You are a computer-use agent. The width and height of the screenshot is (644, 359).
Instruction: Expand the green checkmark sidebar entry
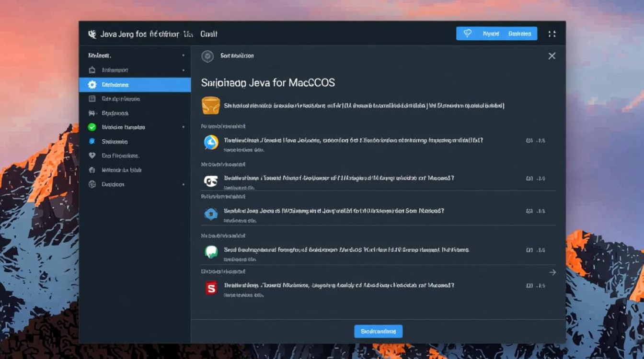click(184, 127)
